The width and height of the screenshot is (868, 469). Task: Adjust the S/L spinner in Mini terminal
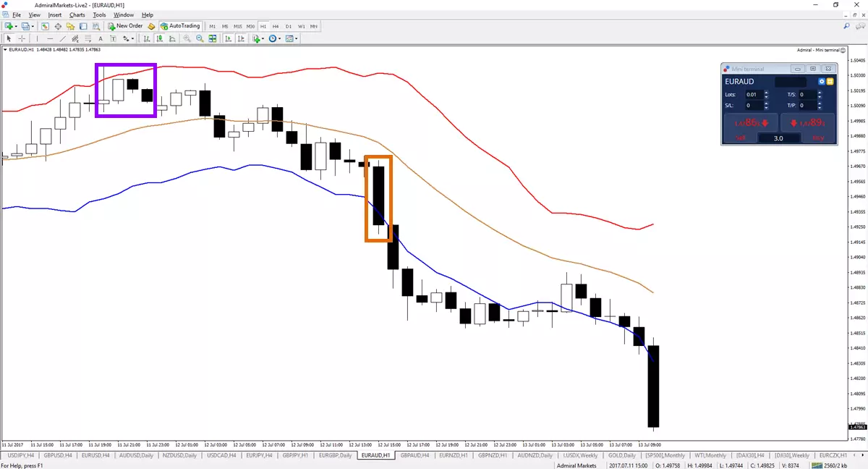click(x=766, y=106)
